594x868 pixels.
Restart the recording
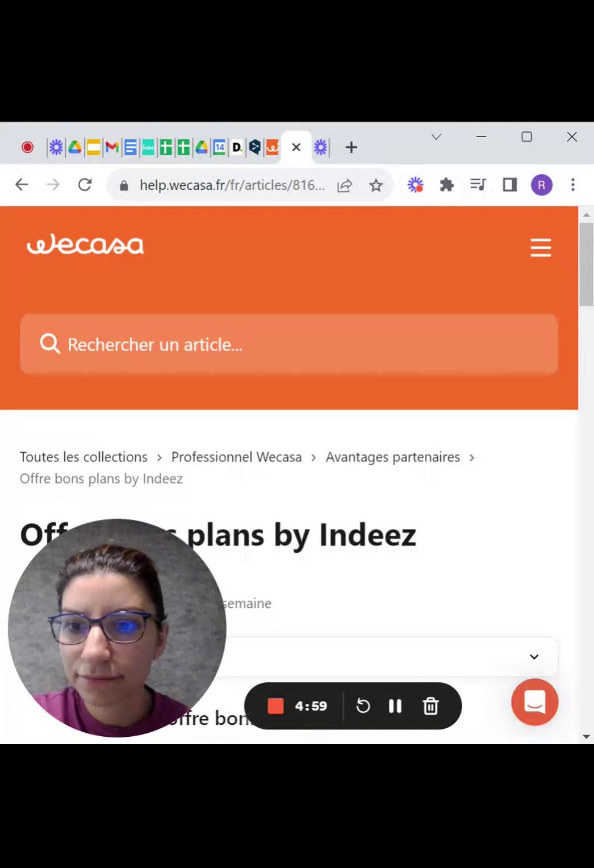pyautogui.click(x=363, y=706)
